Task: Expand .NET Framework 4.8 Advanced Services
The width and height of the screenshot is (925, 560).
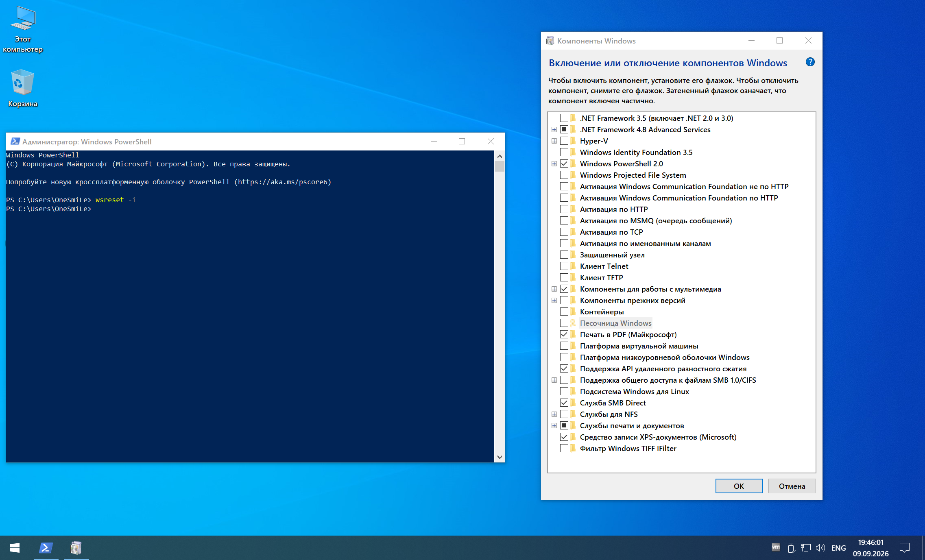Action: click(554, 129)
